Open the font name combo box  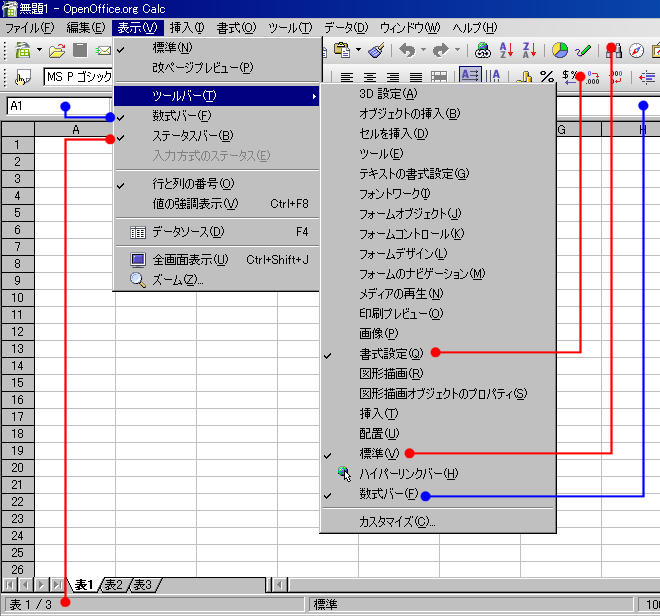pyautogui.click(x=79, y=77)
